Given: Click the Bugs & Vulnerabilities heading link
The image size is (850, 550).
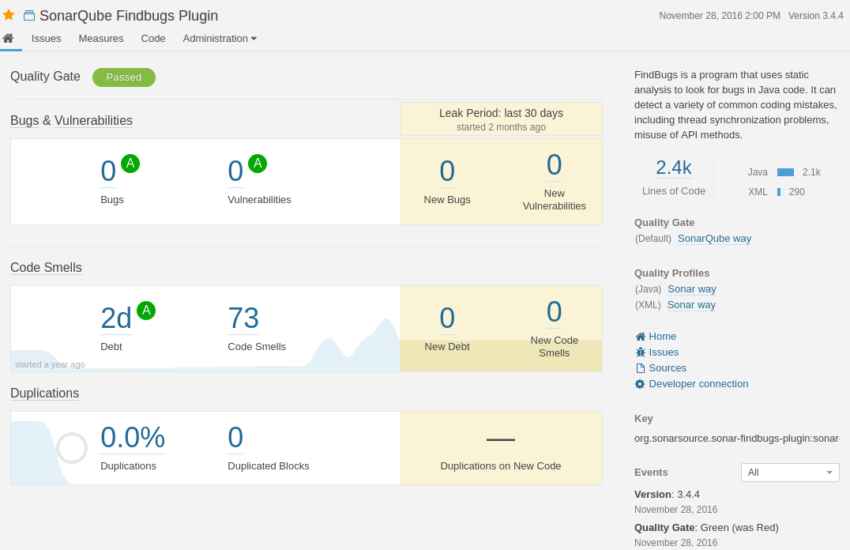Looking at the screenshot, I should coord(71,120).
